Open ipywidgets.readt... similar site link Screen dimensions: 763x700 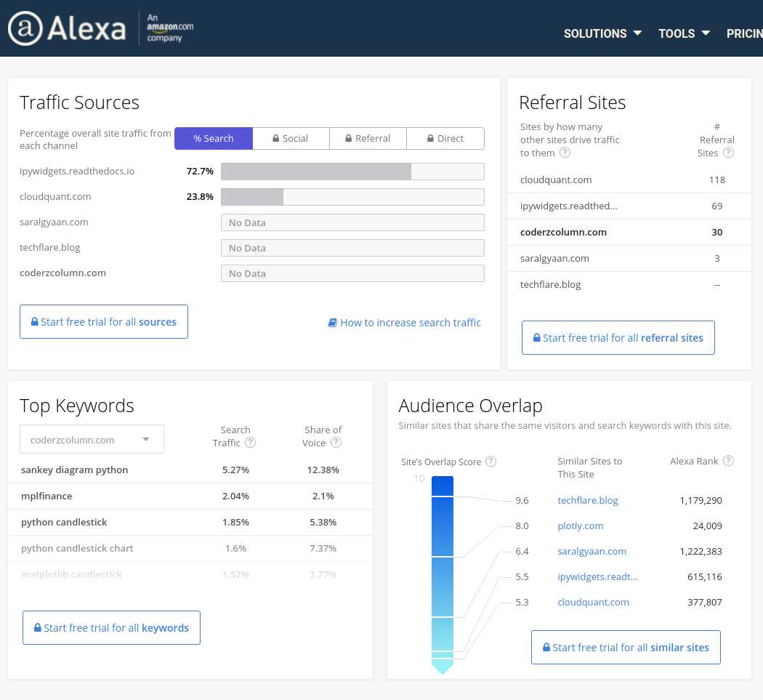click(597, 577)
